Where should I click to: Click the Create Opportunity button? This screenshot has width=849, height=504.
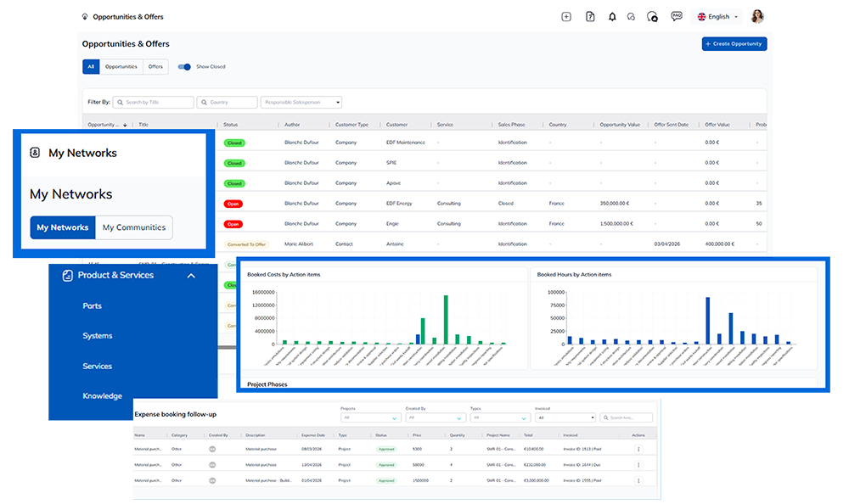pos(734,44)
